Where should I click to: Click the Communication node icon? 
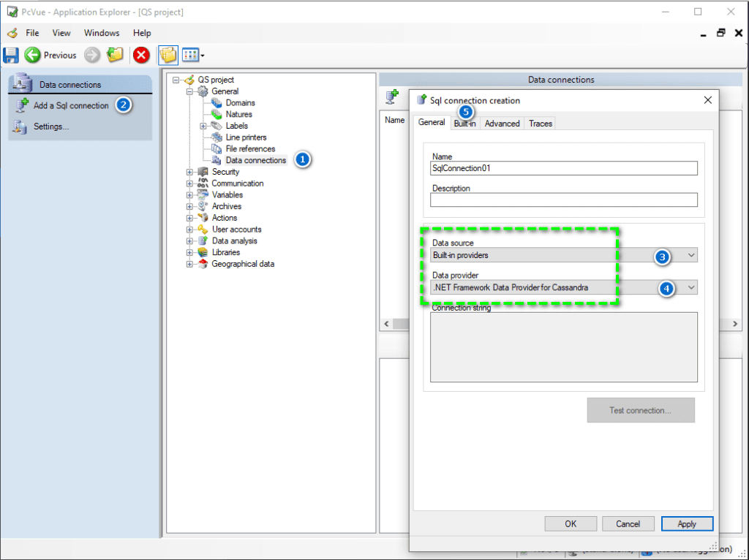point(203,183)
